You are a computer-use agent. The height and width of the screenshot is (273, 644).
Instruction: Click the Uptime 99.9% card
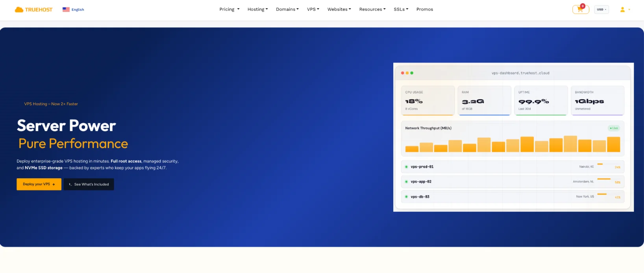541,101
